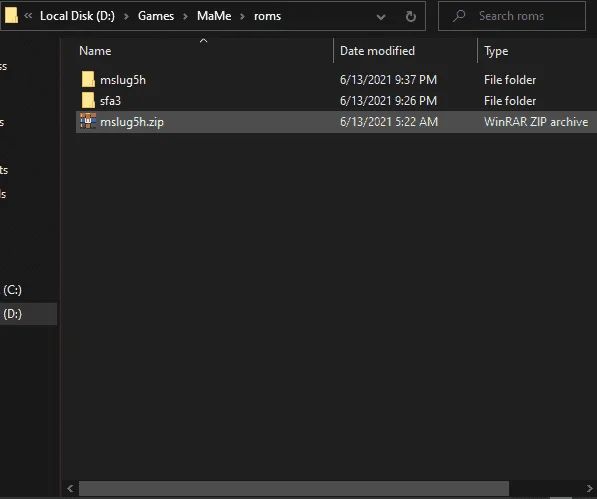
Task: Click the WinRAR ZIP archive type cell
Action: pyautogui.click(x=536, y=122)
